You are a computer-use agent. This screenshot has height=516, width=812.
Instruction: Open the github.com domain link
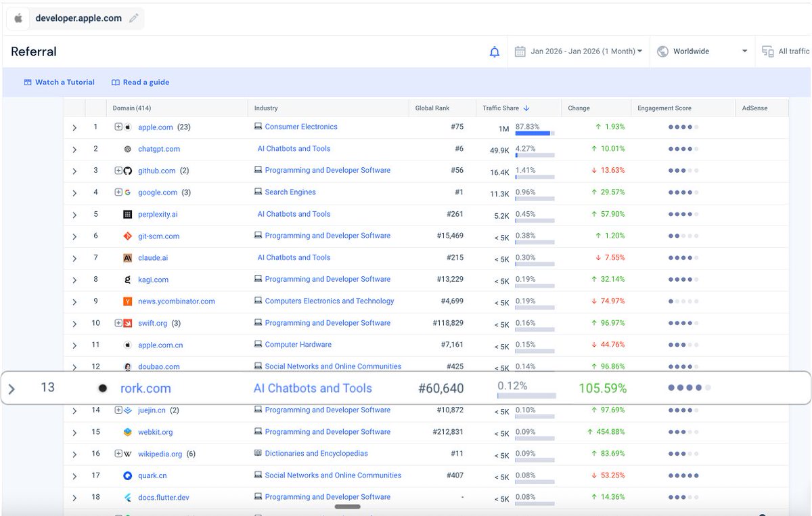click(x=157, y=171)
